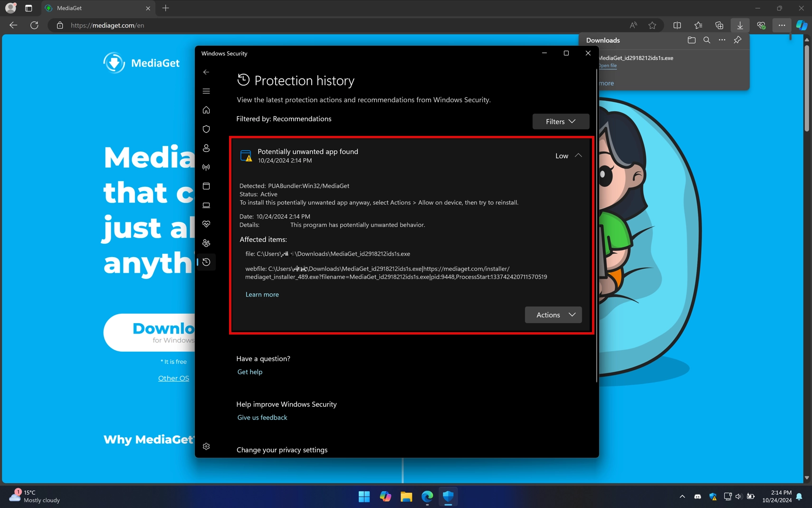Expand the Actions dropdown
The width and height of the screenshot is (812, 508).
[553, 315]
